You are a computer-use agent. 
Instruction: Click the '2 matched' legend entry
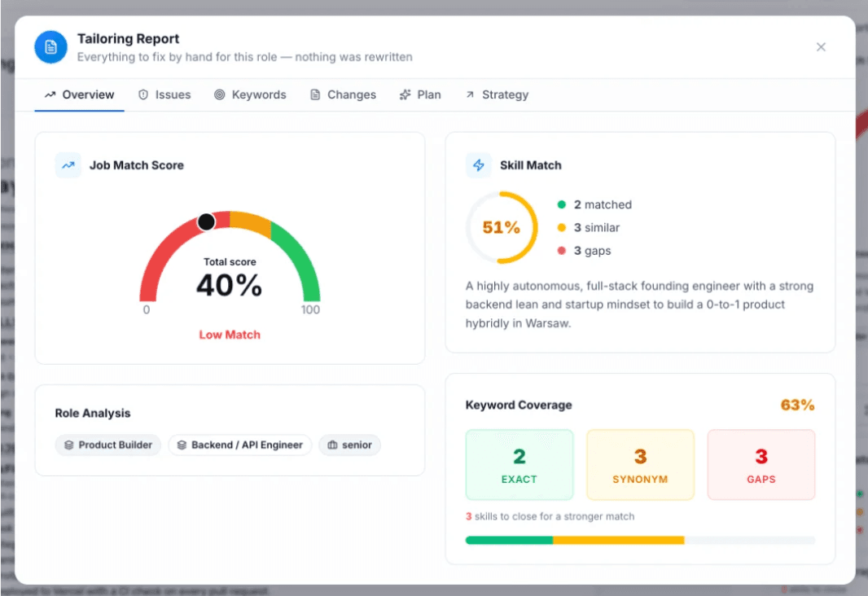click(594, 204)
